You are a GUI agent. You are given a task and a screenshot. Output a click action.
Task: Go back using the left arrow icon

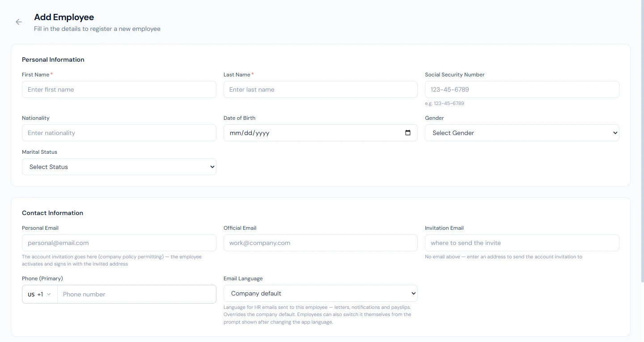[18, 22]
